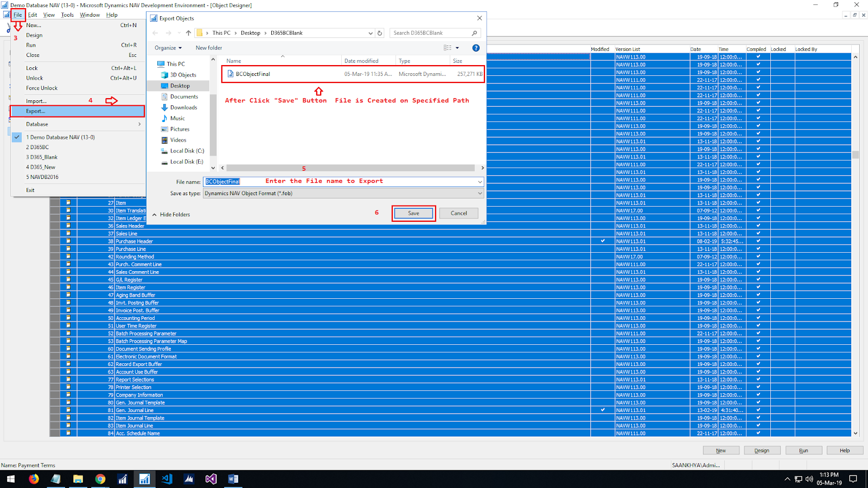Open the blue help icon in Export dialog

pyautogui.click(x=476, y=48)
